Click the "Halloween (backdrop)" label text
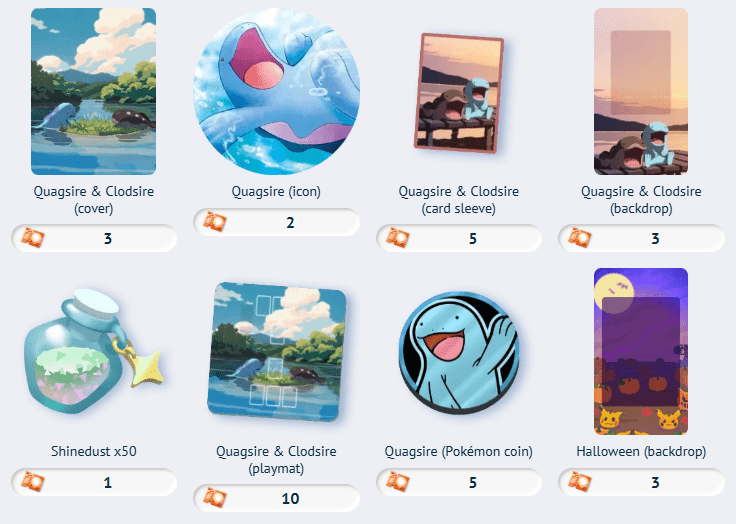The image size is (736, 524). coord(641,451)
